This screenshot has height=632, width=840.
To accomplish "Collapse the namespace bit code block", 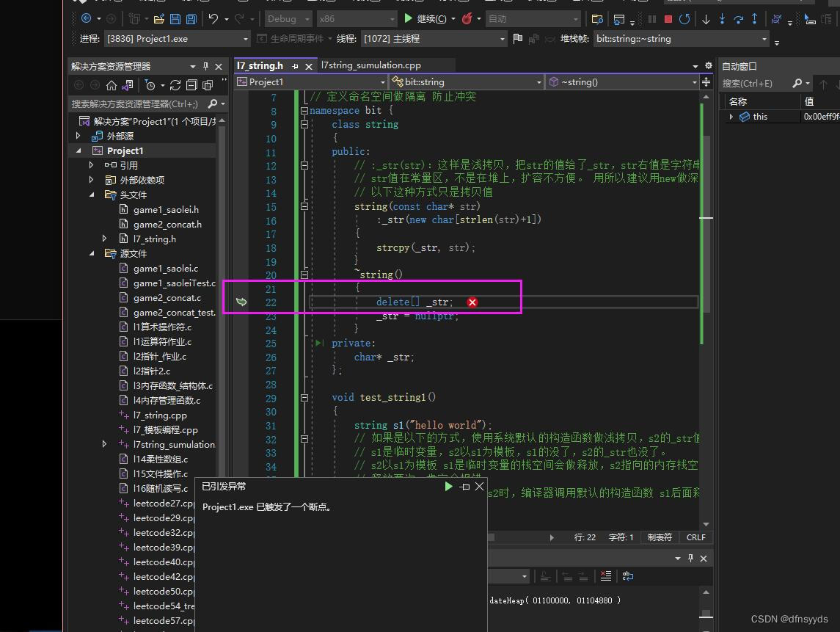I will 304,111.
